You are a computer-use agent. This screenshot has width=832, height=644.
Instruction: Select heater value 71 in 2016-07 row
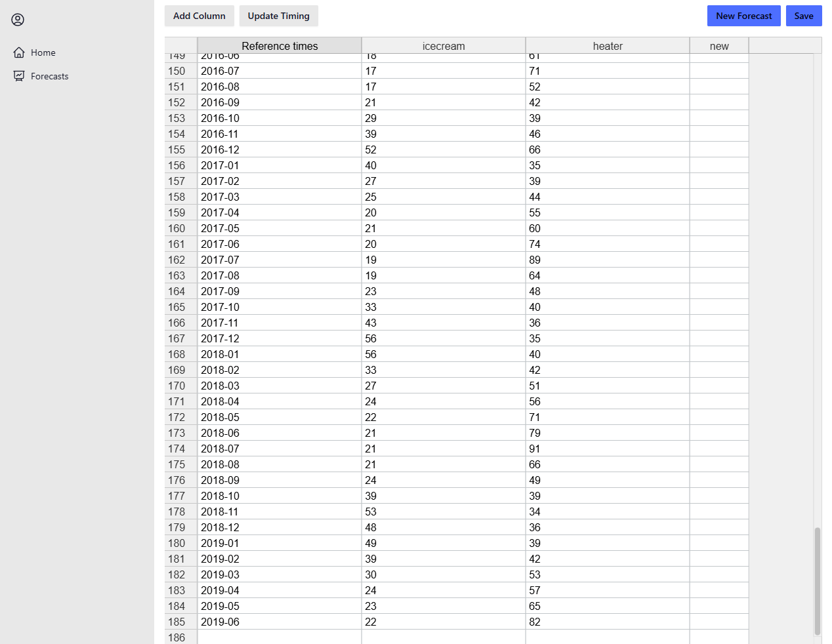pos(608,71)
